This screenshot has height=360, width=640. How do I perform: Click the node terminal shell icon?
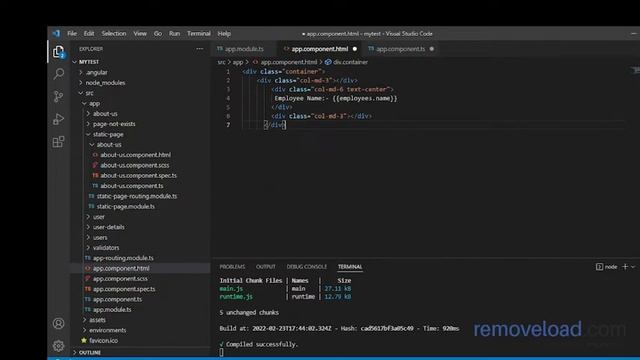pyautogui.click(x=599, y=267)
